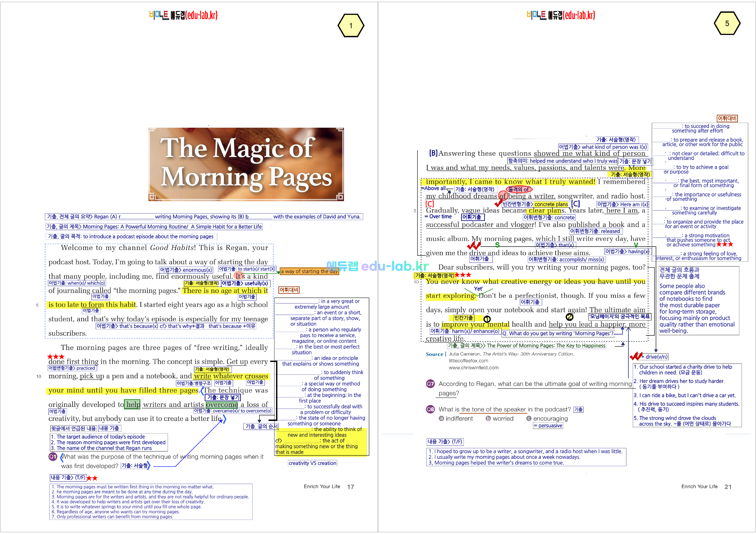Image resolution: width=756 pixels, height=534 pixels.
Task: Click the circled number 2 marker
Action: coord(569,317)
